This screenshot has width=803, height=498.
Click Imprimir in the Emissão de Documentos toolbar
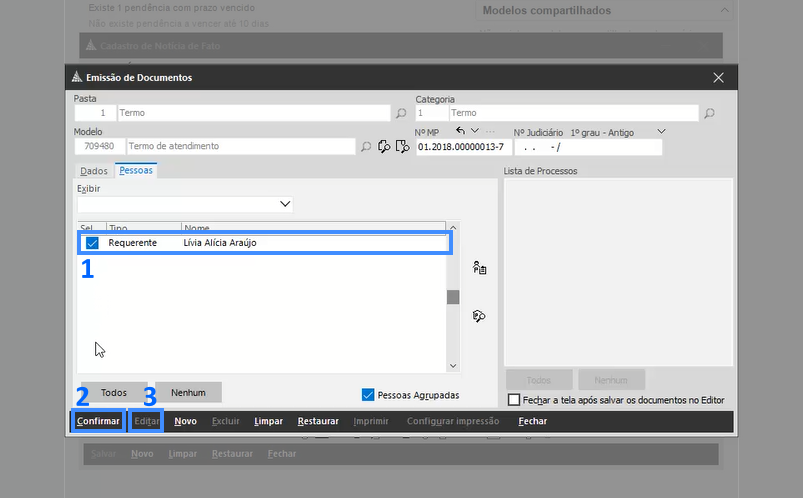[371, 421]
